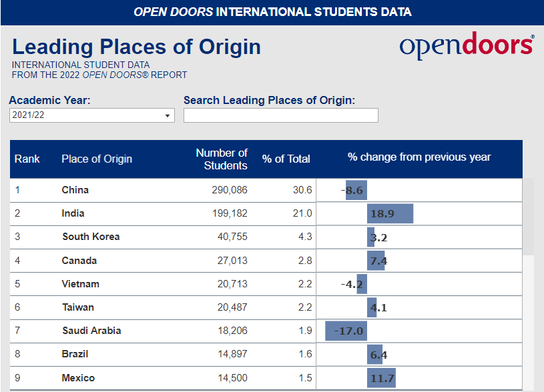
Task: Click India's 18.9 change bar
Action: coord(390,213)
